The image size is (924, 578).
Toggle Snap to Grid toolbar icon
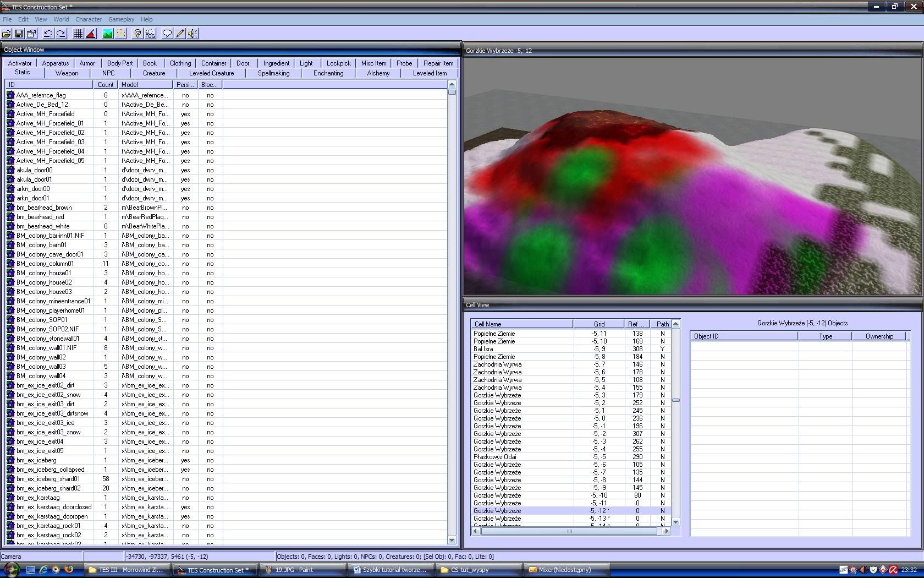(78, 34)
